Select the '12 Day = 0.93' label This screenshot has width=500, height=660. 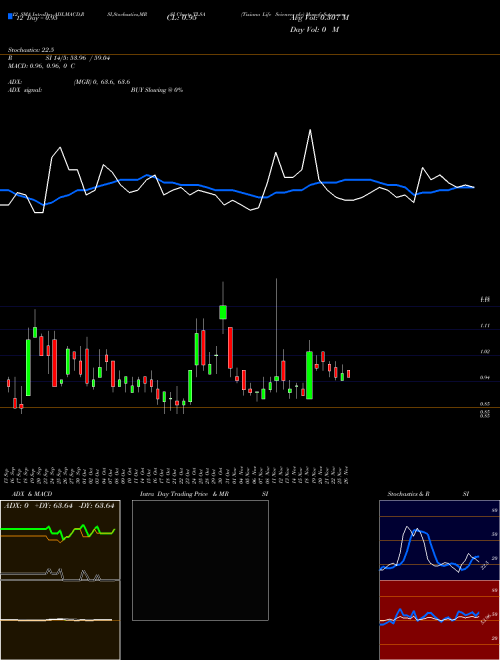[36, 19]
